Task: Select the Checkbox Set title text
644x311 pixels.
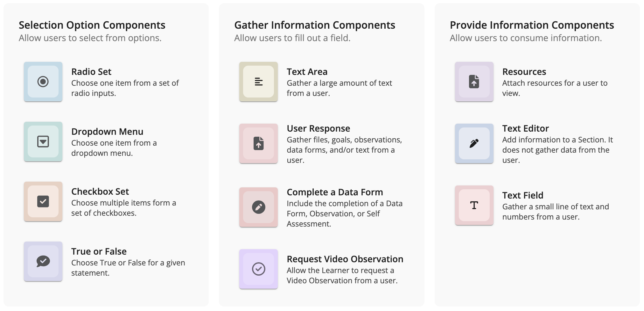Action: pyautogui.click(x=100, y=192)
